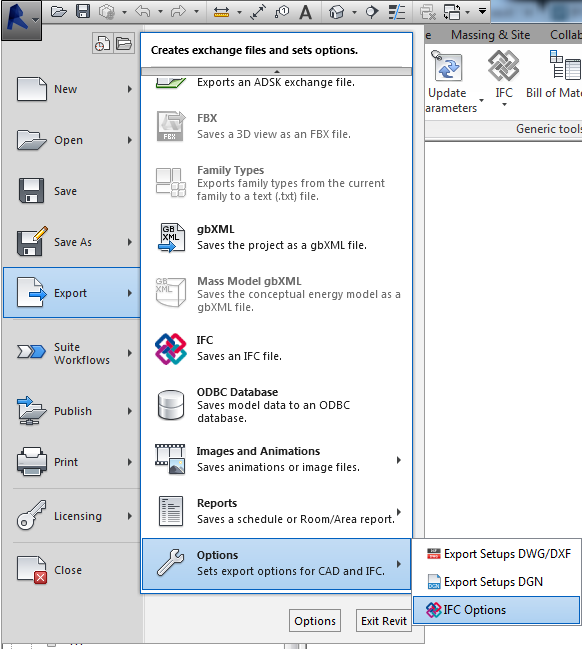Expand the Sync dropdown arrow in quick access toolbar
582x649 pixels.
pos(124,12)
